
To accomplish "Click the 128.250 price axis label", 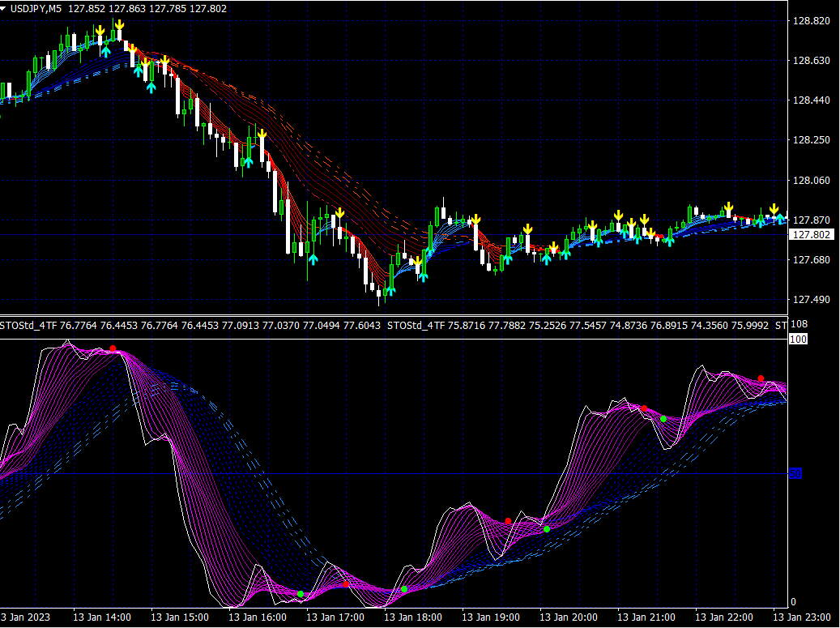I will point(811,140).
